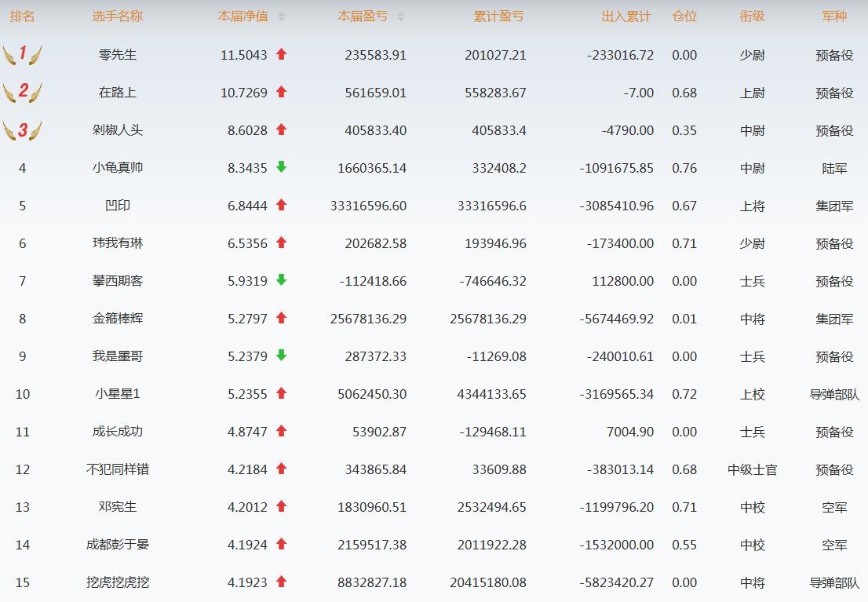Click red up arrow beside 4.1923
868x602 pixels.
pyautogui.click(x=282, y=582)
